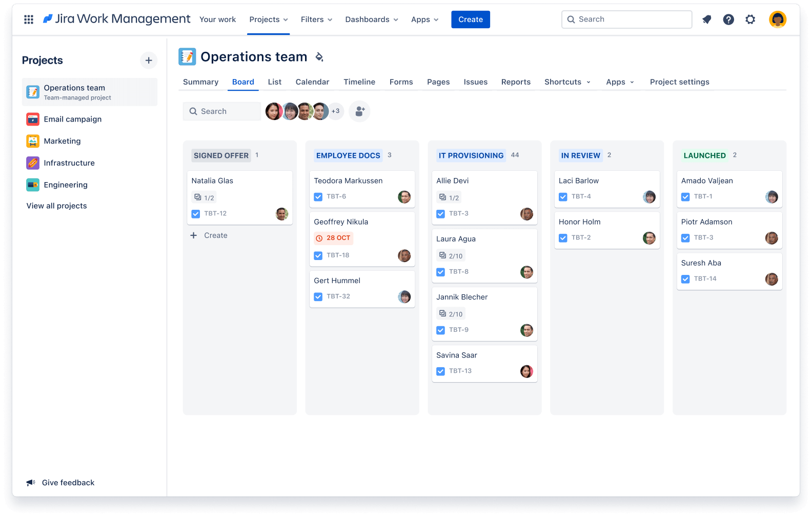
Task: Switch to the Timeline tab
Action: tap(359, 82)
